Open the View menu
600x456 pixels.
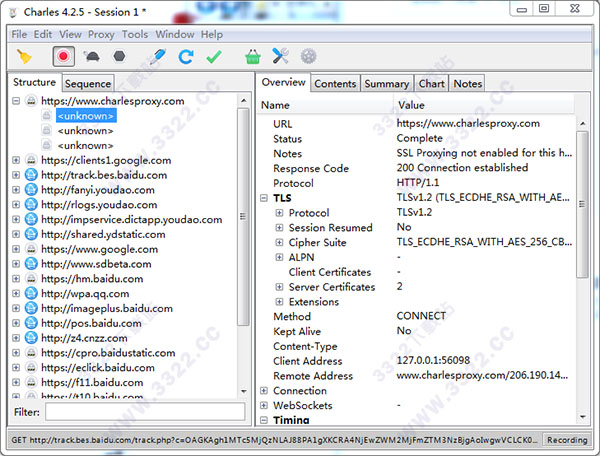(x=70, y=34)
